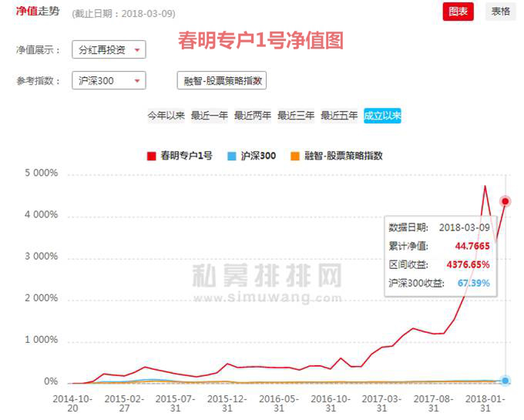524x420 pixels.
Task: Click the 2015-02-27 x-axis date label
Action: coord(124,403)
